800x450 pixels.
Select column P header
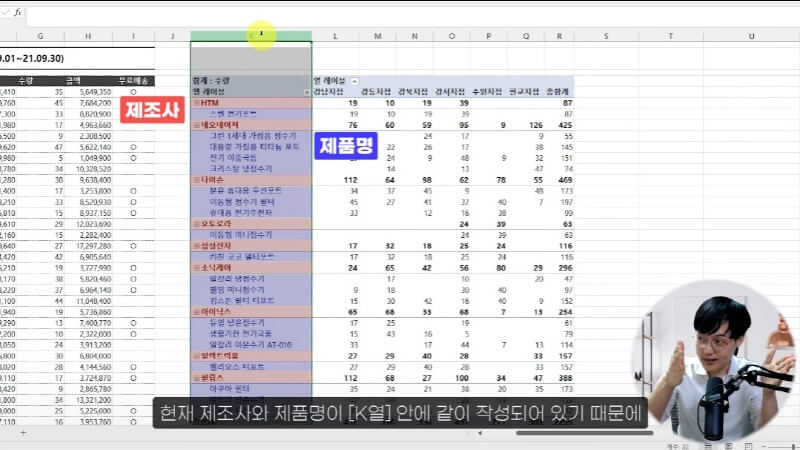click(488, 36)
